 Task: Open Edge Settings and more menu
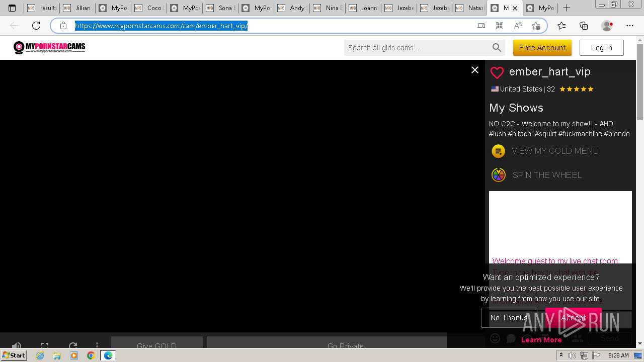tap(630, 26)
